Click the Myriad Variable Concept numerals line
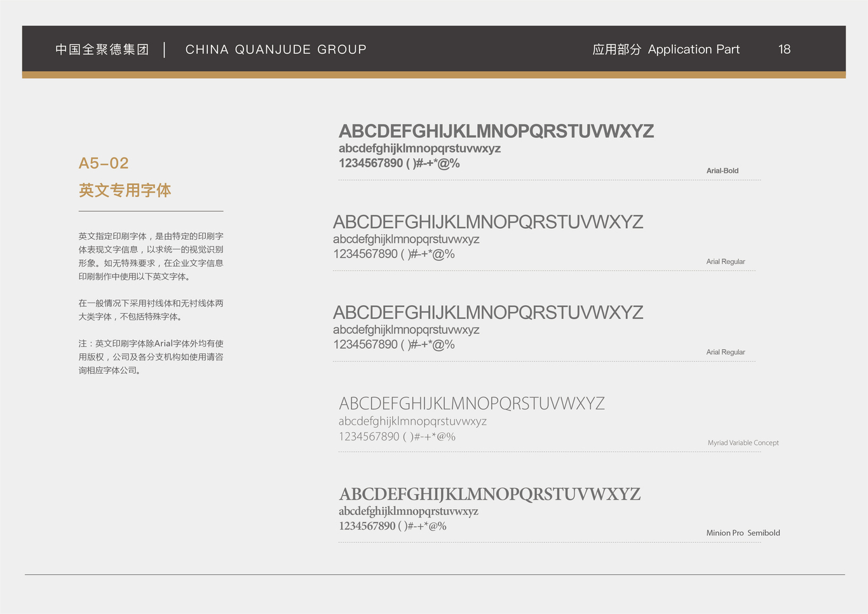Image resolution: width=868 pixels, height=614 pixels. 397,437
